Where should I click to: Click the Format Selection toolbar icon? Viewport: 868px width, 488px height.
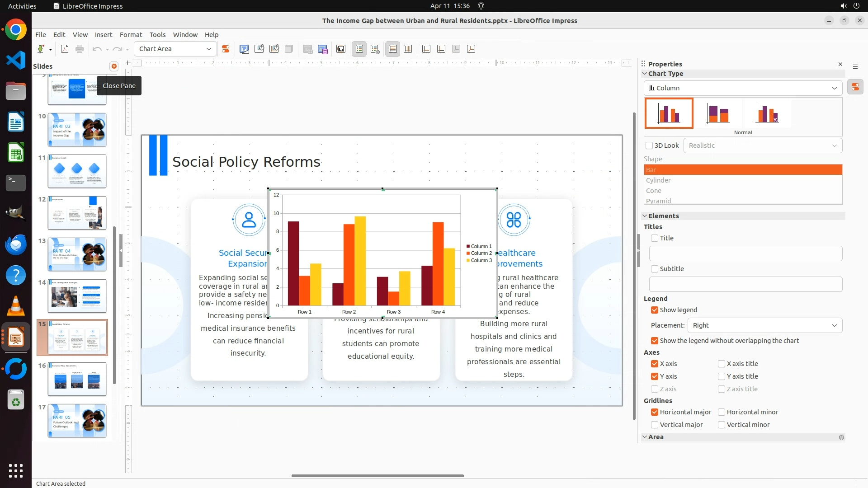pos(225,49)
